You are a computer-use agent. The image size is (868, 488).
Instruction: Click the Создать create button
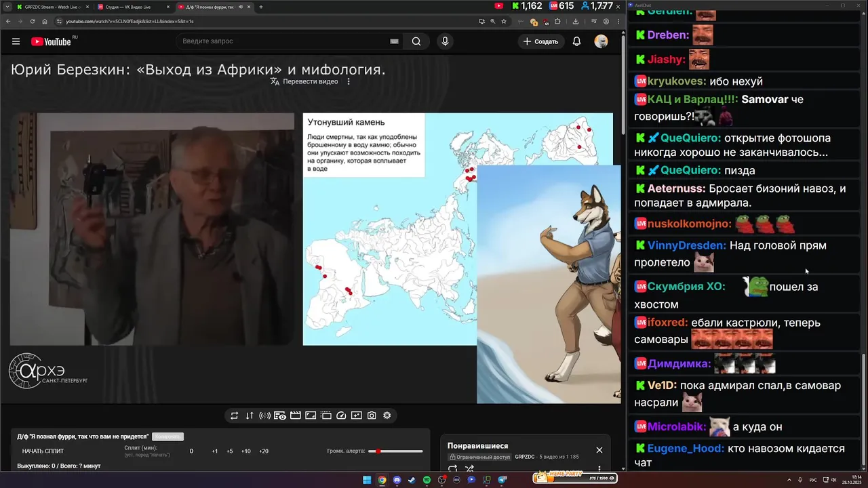tap(540, 41)
